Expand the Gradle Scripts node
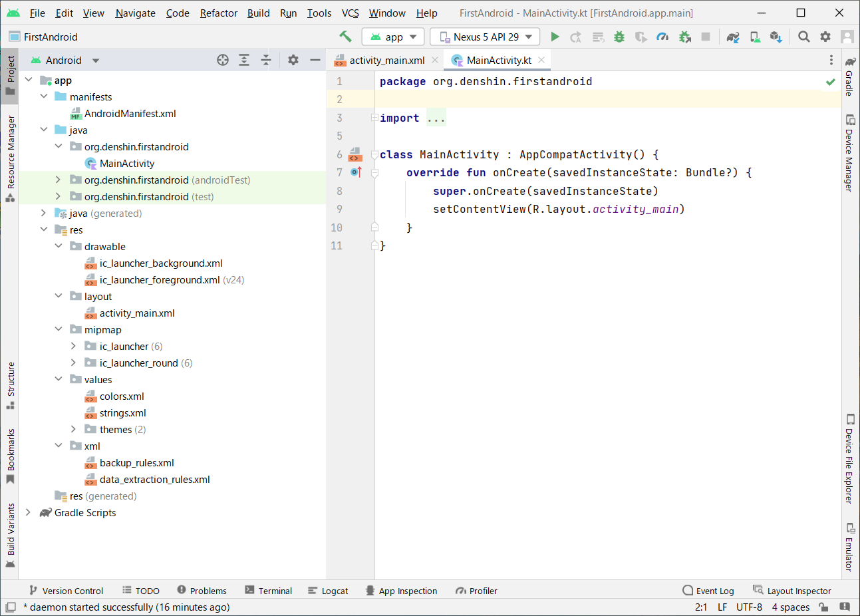Image resolution: width=860 pixels, height=616 pixels. click(x=28, y=512)
